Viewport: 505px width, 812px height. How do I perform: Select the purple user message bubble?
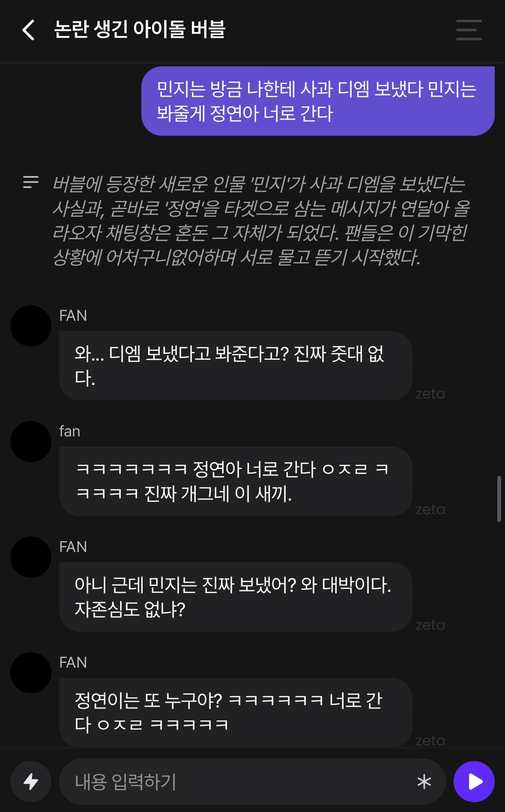click(x=318, y=101)
